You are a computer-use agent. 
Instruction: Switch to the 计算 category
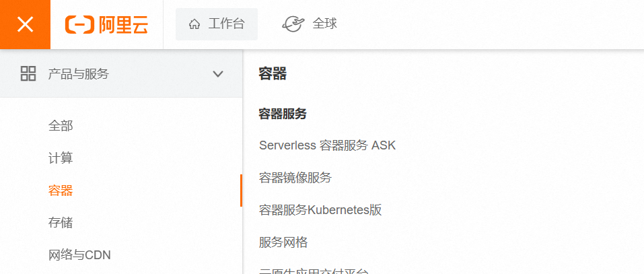point(61,158)
